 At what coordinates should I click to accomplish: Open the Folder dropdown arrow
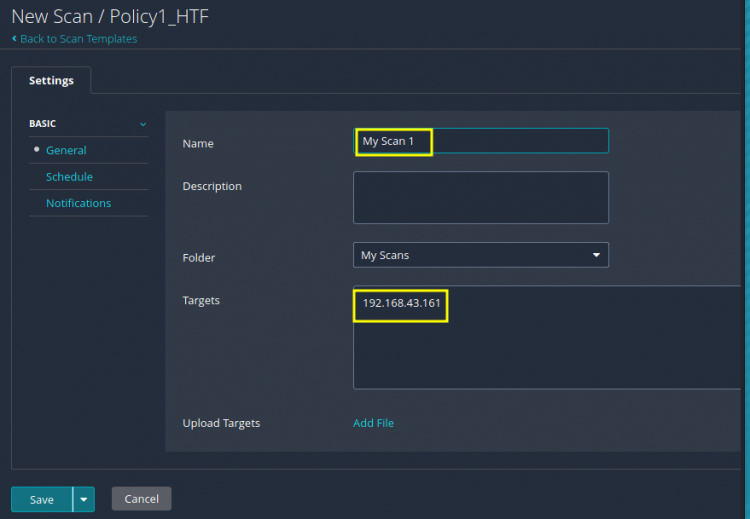tap(597, 255)
